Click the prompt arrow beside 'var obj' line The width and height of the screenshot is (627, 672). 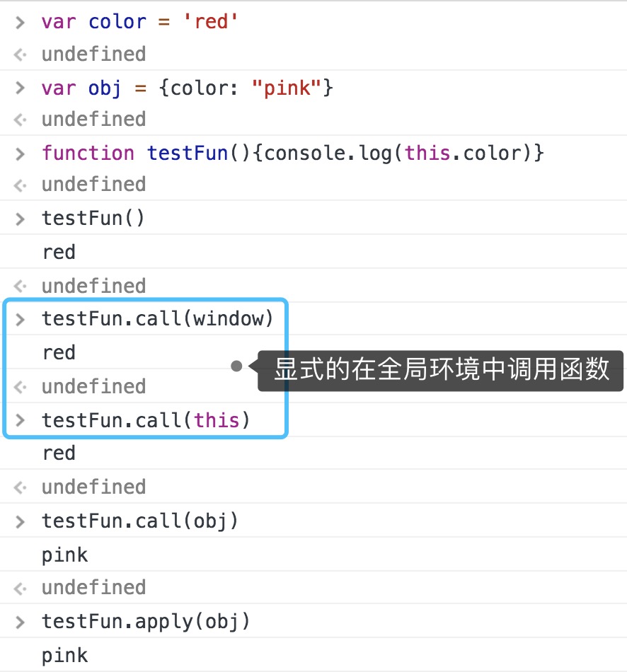point(21,88)
